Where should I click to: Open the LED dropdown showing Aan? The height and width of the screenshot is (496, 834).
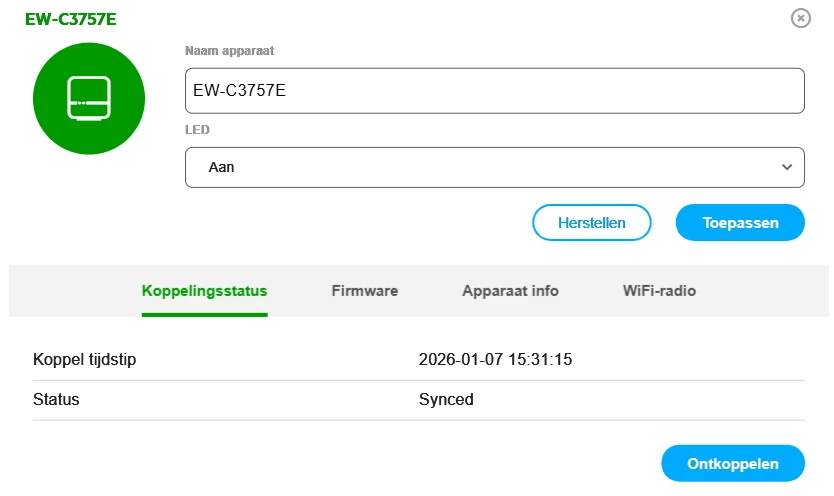click(494, 167)
